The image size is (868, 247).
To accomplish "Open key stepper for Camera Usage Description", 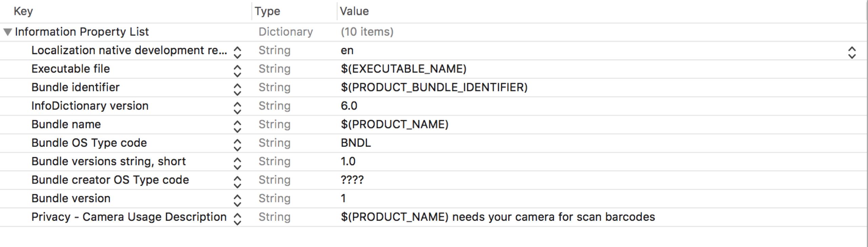I will point(237,219).
